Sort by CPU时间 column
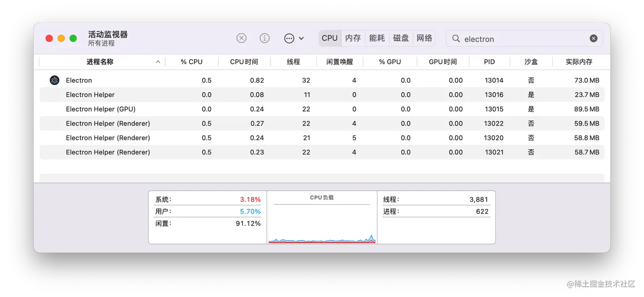Viewport: 644px width, 297px height. pos(244,62)
